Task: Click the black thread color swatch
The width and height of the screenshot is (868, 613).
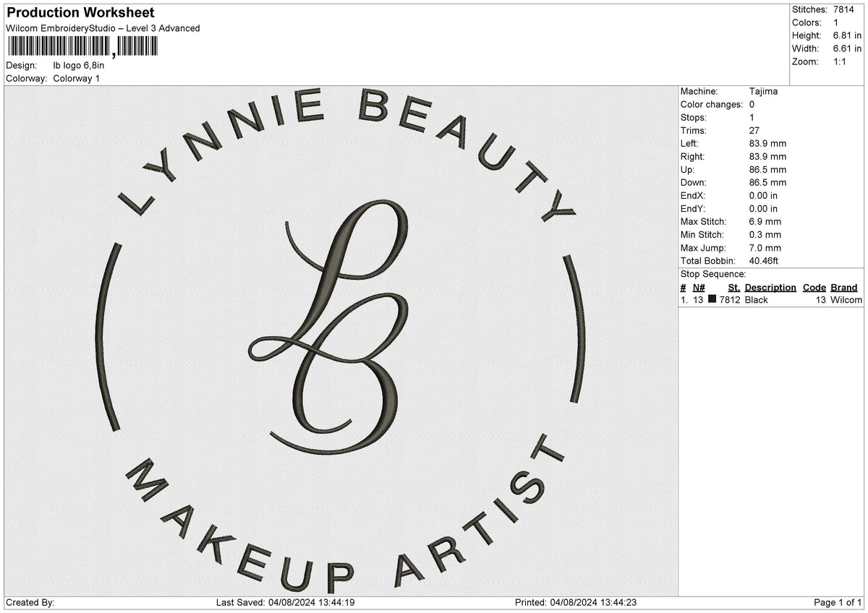Action: pyautogui.click(x=712, y=300)
